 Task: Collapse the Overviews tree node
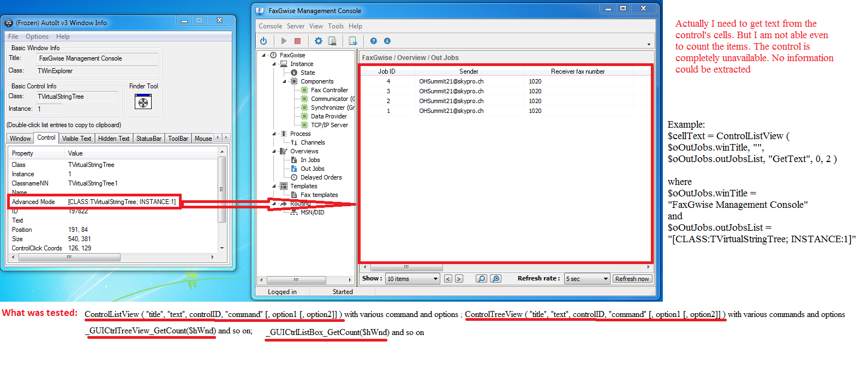274,151
